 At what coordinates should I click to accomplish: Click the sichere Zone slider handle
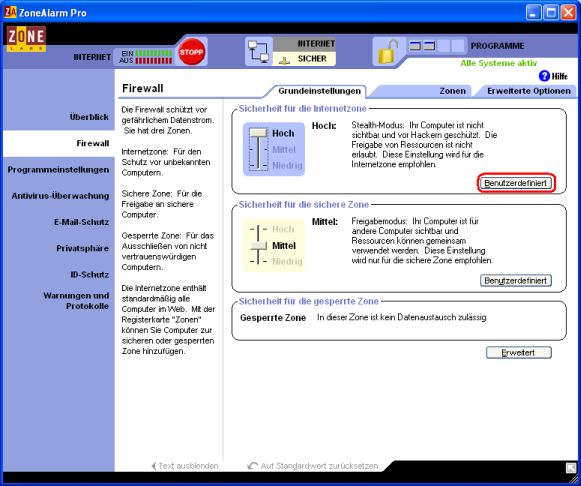258,246
